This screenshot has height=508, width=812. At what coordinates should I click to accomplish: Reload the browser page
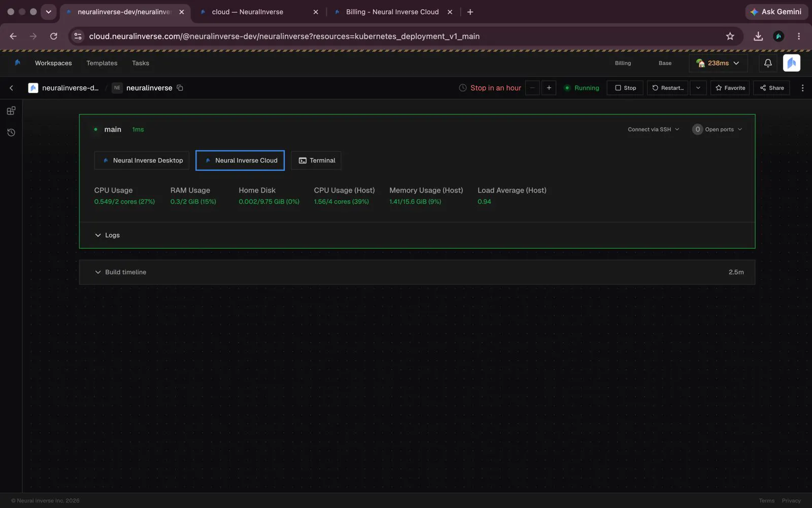[53, 36]
